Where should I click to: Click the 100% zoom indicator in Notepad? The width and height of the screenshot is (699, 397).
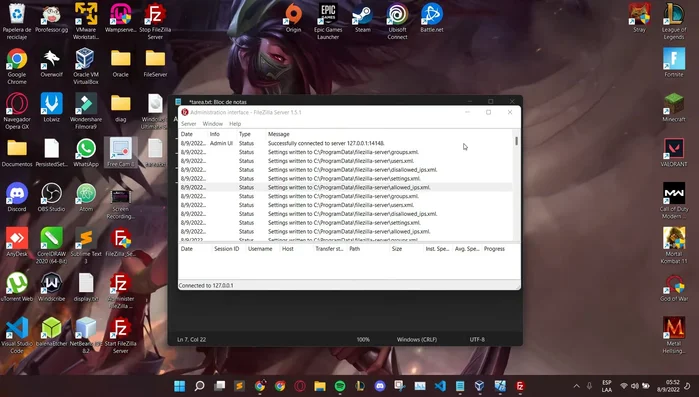point(363,340)
